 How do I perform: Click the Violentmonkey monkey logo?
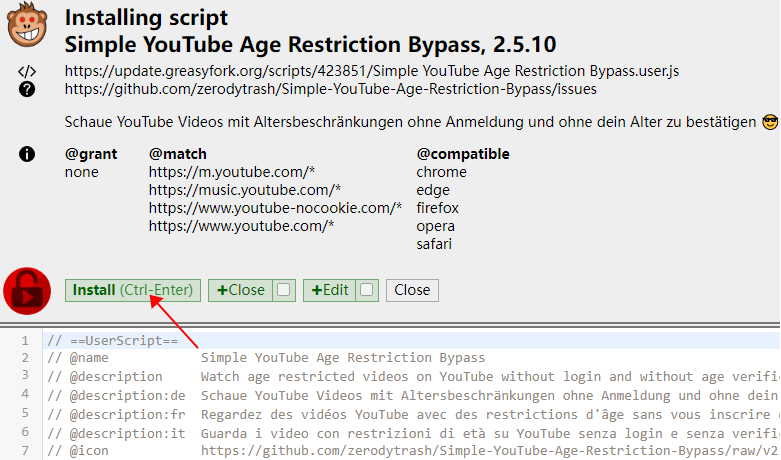pos(27,27)
